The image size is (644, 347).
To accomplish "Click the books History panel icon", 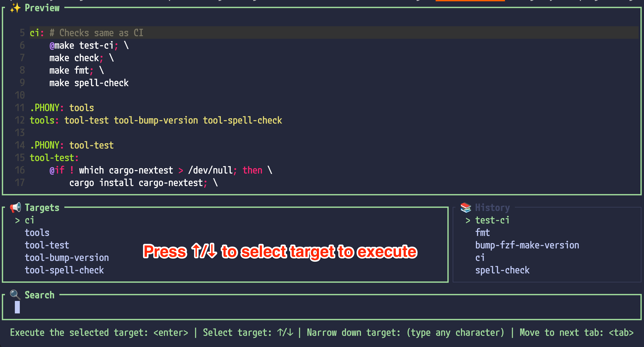I will (466, 208).
